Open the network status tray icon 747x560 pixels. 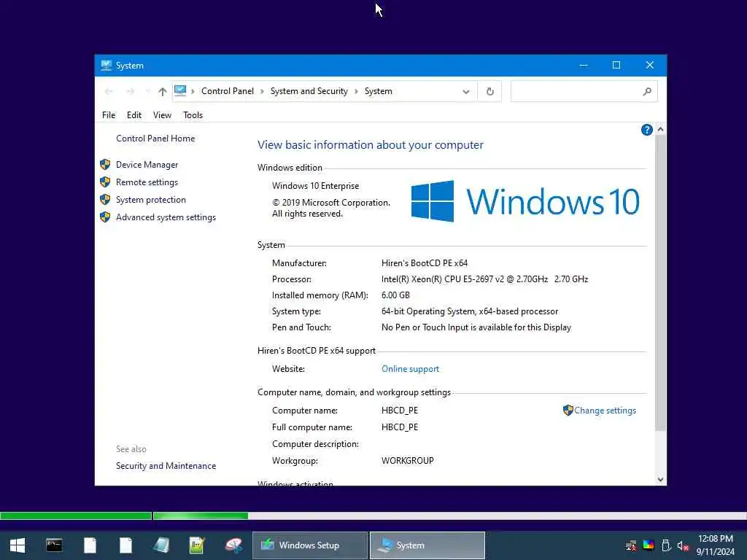click(631, 545)
